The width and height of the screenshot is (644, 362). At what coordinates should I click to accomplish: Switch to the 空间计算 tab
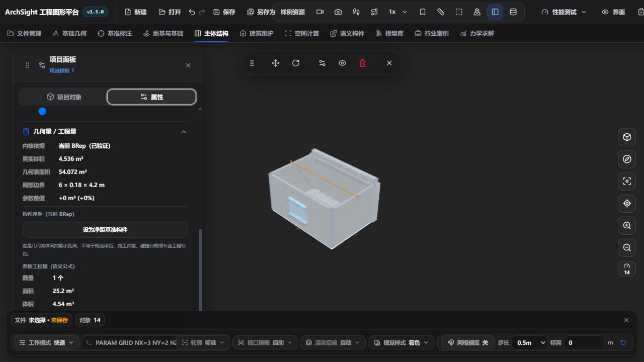pyautogui.click(x=302, y=34)
